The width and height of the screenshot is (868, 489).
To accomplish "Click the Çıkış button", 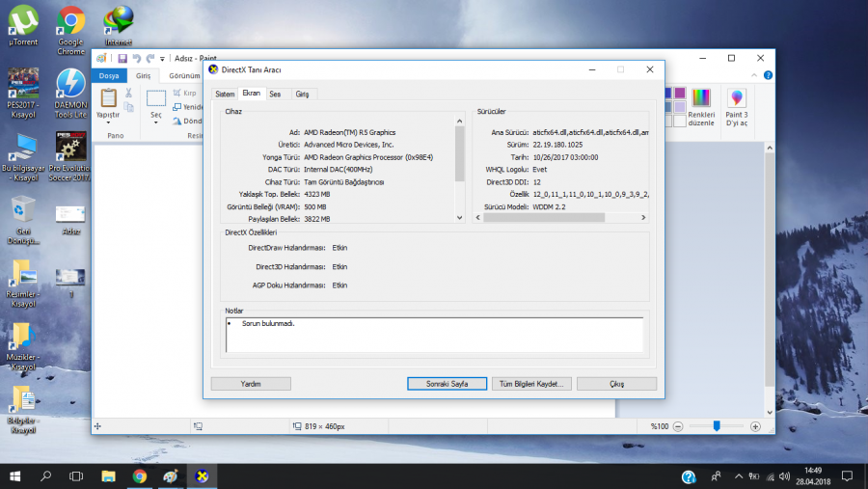I will 616,384.
